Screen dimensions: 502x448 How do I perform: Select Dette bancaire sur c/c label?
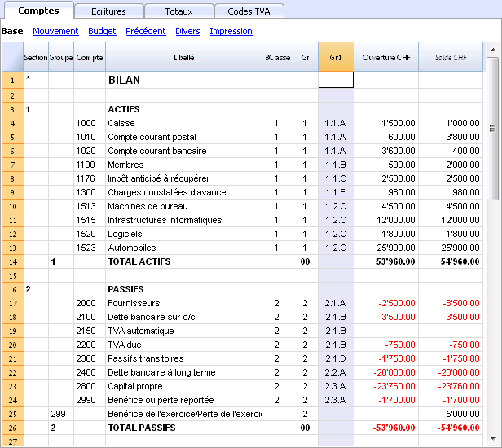(x=151, y=317)
